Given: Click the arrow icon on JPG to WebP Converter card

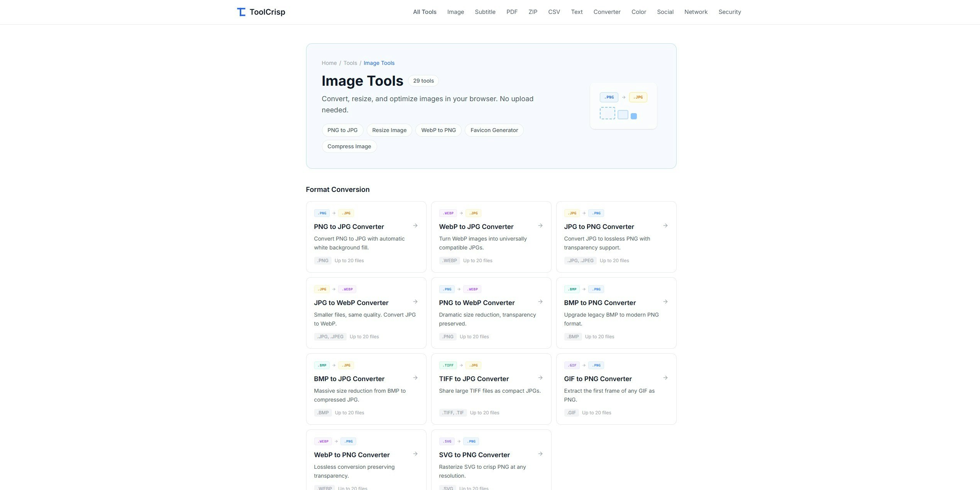Looking at the screenshot, I should click(x=415, y=302).
